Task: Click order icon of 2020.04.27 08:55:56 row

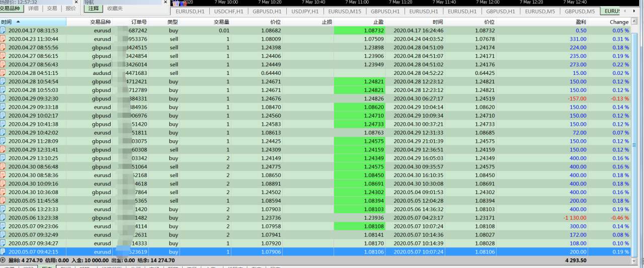Action: click(x=3, y=48)
